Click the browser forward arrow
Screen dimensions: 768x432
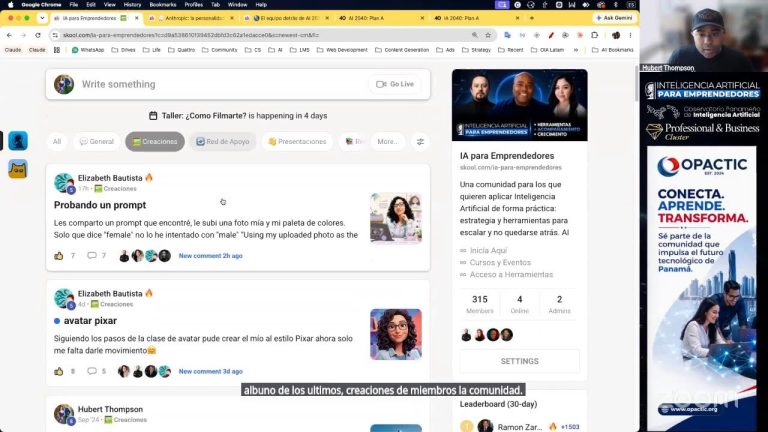pos(23,35)
